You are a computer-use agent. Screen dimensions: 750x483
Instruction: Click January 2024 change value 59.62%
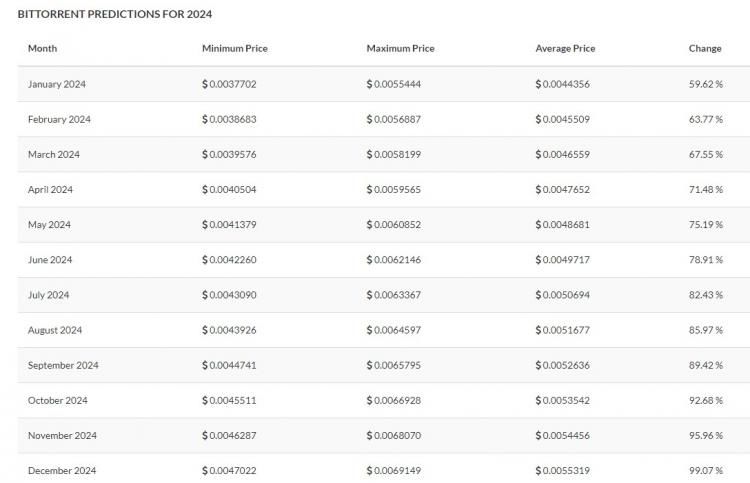pyautogui.click(x=706, y=84)
